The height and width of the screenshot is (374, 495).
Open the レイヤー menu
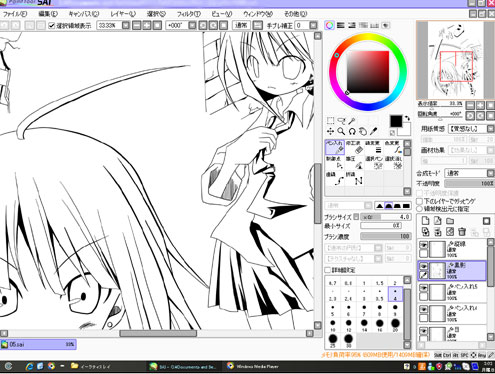point(123,14)
